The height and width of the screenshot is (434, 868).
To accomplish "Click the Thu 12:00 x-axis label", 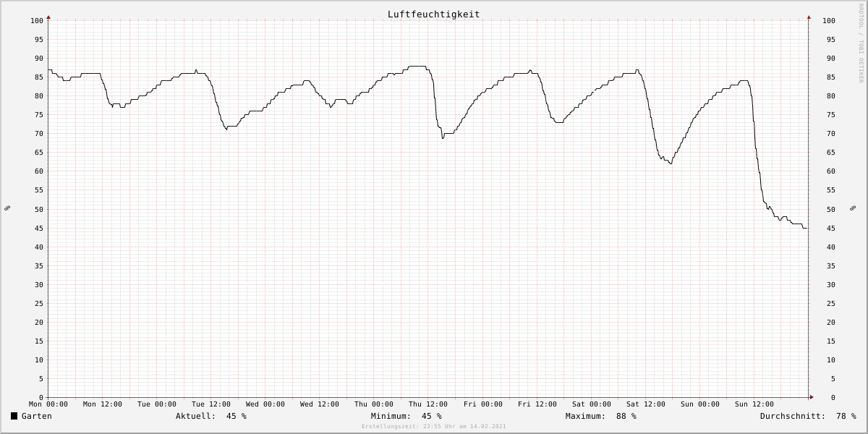I will coord(428,404).
